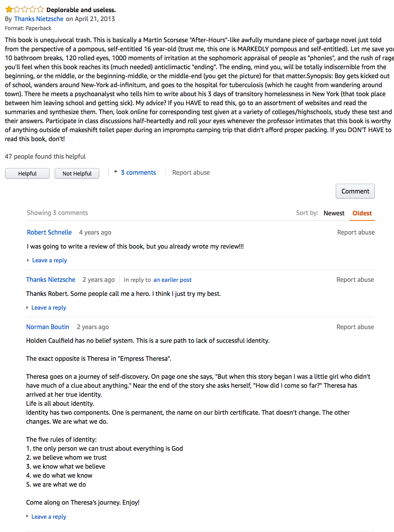Click the triangle beside Thanks Nietzsche's Leave a reply
394x532 pixels.
[27, 308]
